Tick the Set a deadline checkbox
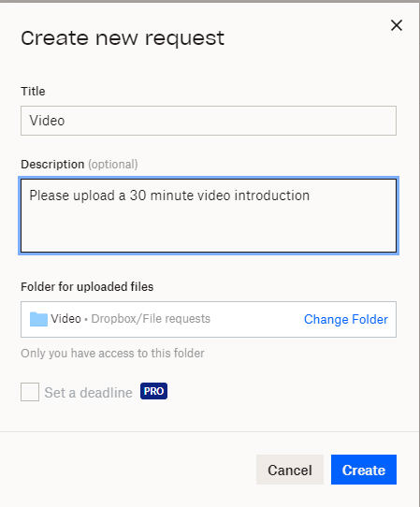This screenshot has height=507, width=420. tap(30, 392)
